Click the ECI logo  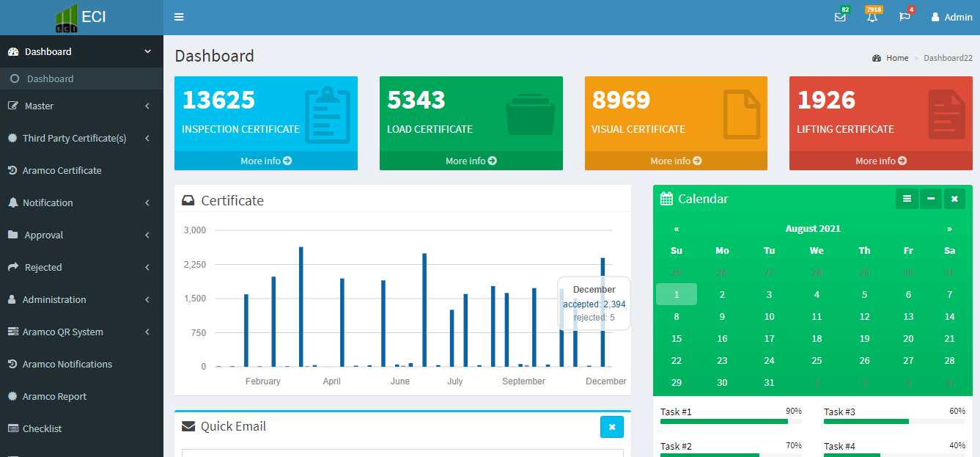(x=81, y=18)
